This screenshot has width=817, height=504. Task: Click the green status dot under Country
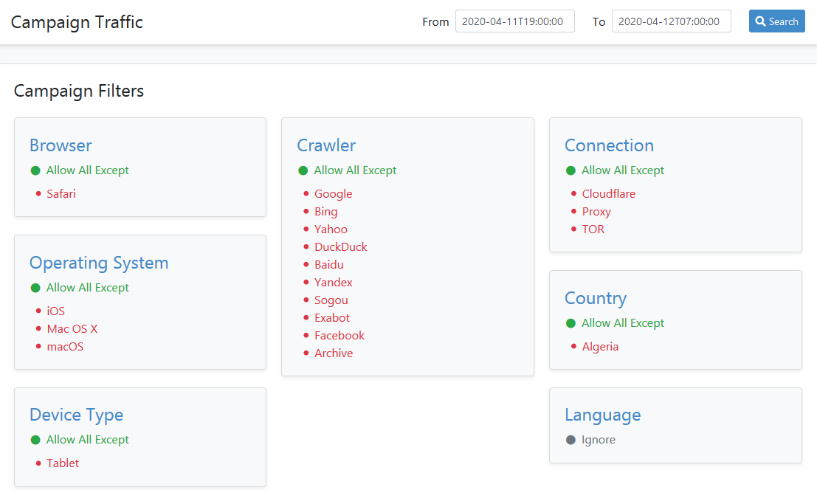pyautogui.click(x=570, y=323)
